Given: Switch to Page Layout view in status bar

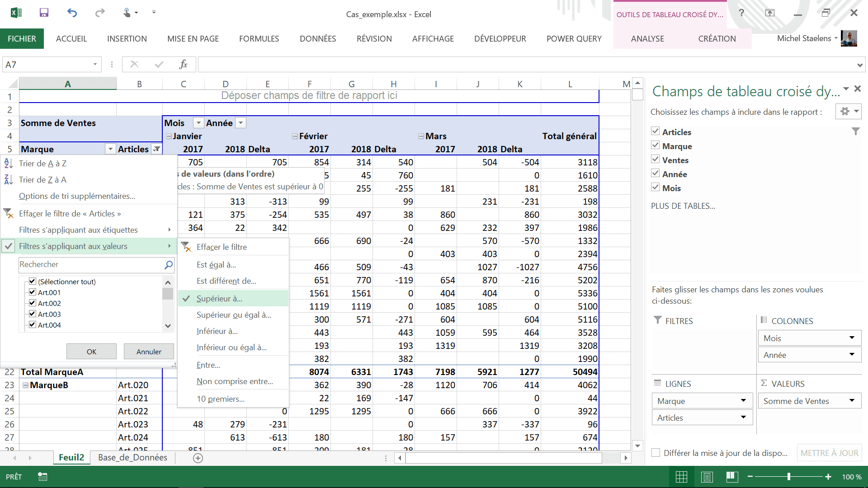Looking at the screenshot, I should (707, 477).
